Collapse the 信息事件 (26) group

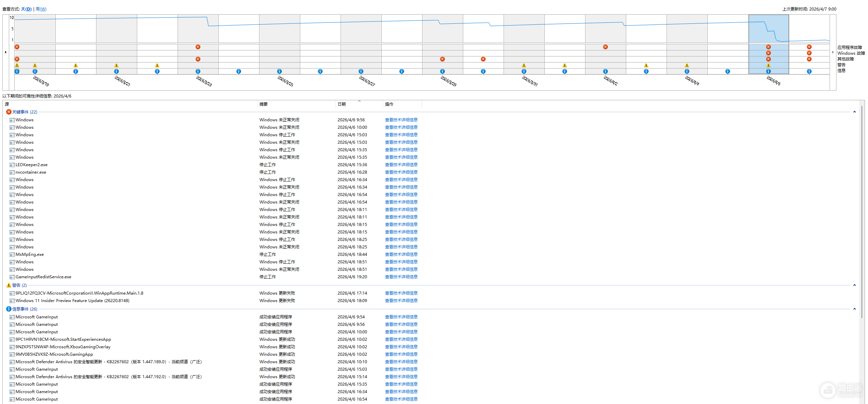click(x=854, y=309)
